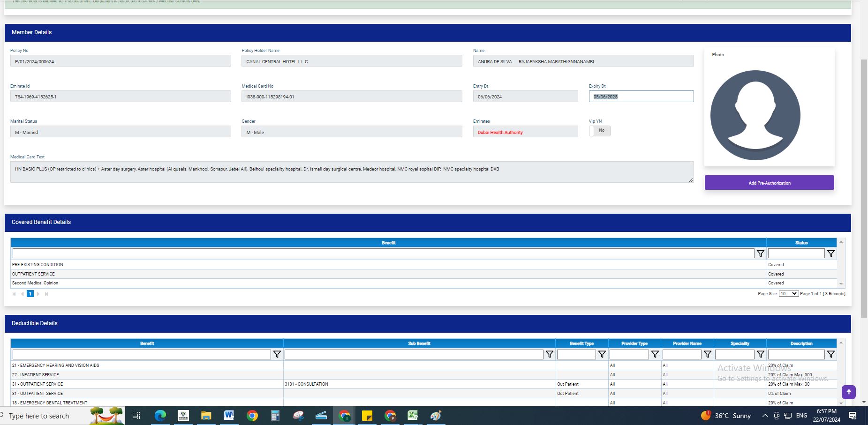Click the Expiry Dt date field
The height and width of the screenshot is (425, 868).
[641, 97]
